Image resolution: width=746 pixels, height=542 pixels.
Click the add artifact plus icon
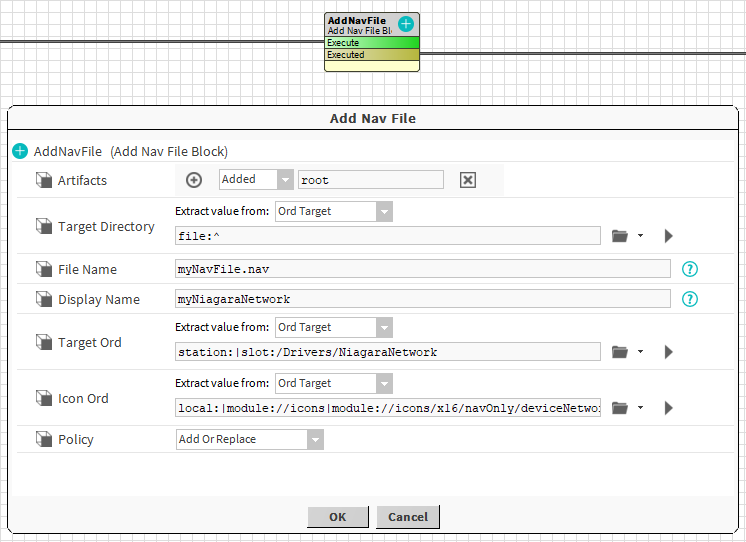click(194, 180)
